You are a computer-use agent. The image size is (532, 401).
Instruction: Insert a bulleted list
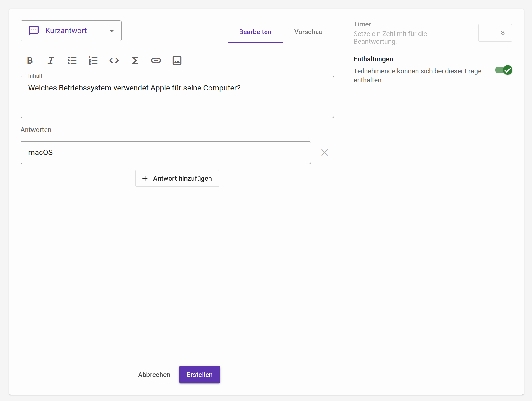point(72,60)
